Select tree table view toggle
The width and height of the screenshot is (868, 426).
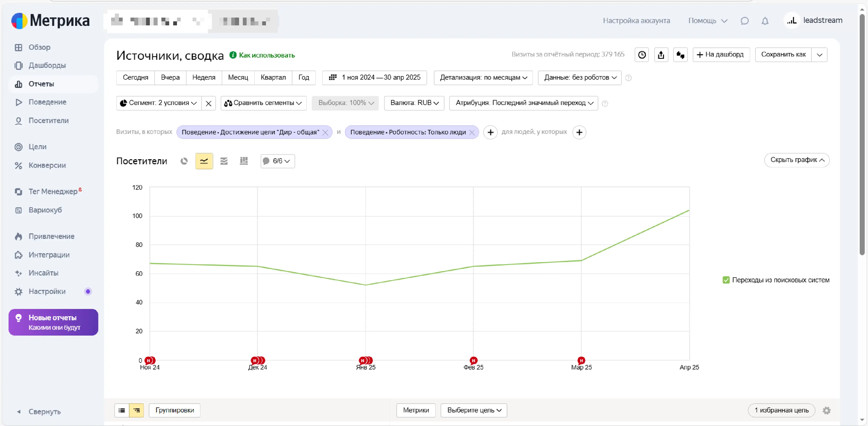(x=136, y=410)
